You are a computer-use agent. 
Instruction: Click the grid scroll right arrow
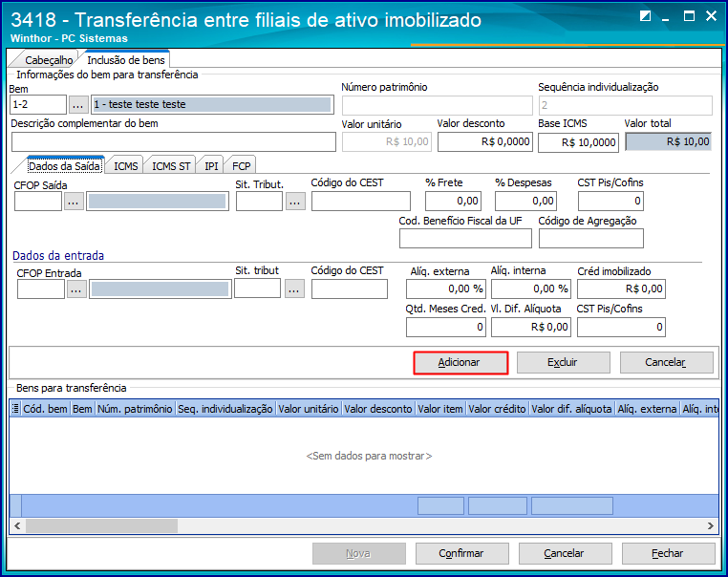711,526
